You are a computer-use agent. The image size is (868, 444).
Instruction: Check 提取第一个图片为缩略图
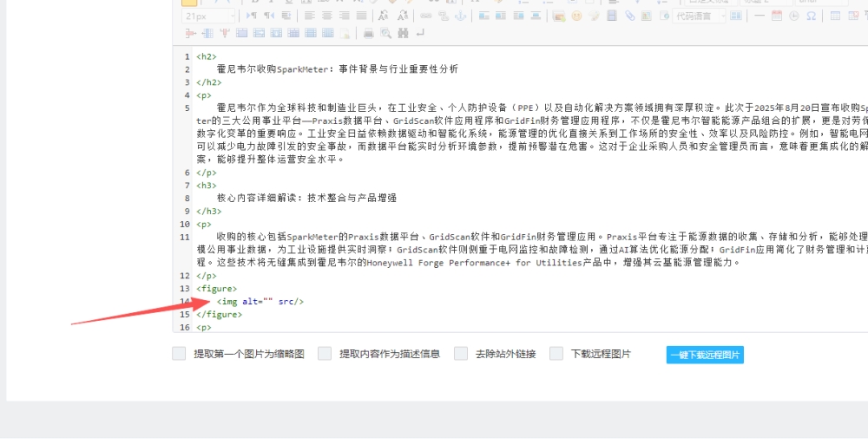point(179,354)
